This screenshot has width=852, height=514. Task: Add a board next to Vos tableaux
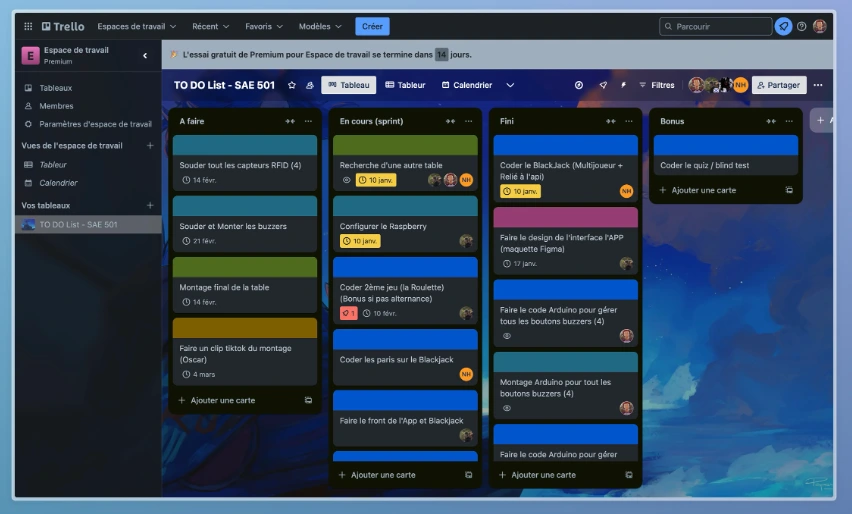coord(150,205)
